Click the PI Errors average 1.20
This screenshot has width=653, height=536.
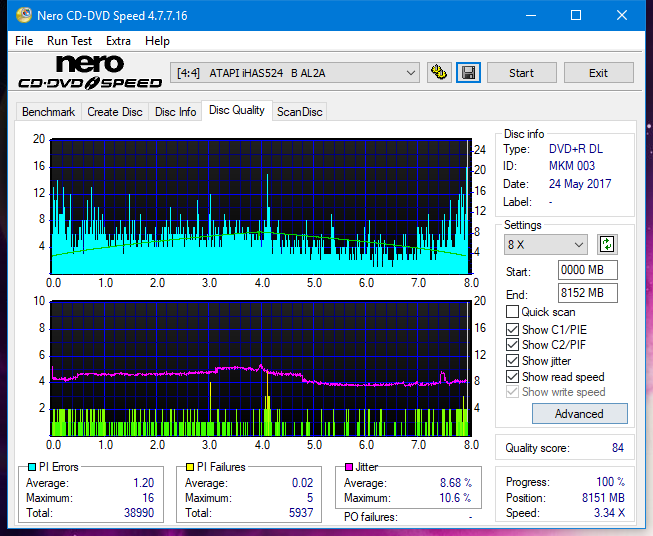click(x=144, y=483)
